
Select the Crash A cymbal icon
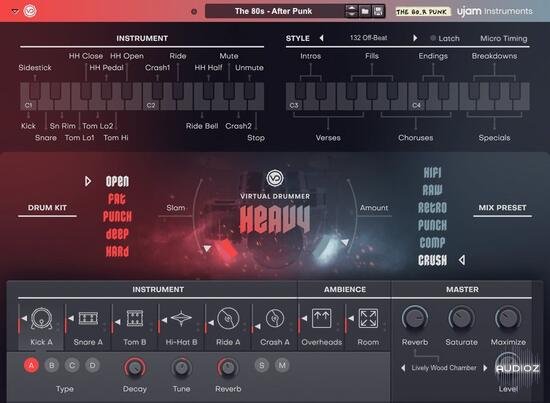(x=275, y=318)
